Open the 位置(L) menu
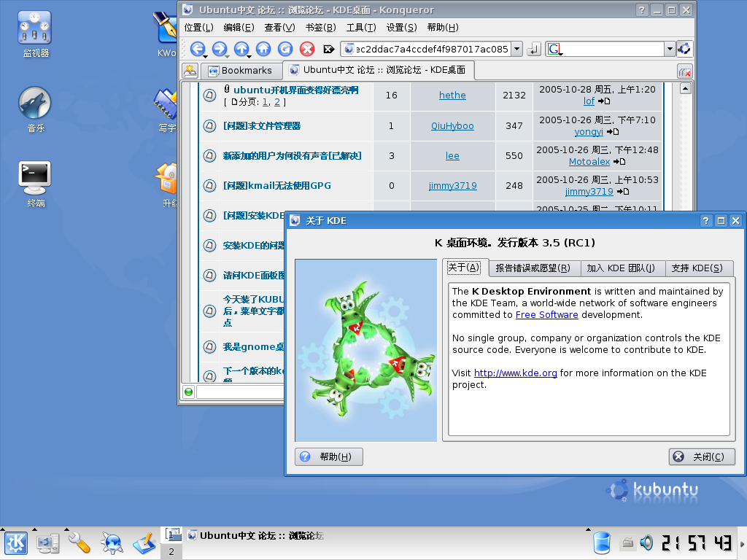The width and height of the screenshot is (747, 560). 198,28
